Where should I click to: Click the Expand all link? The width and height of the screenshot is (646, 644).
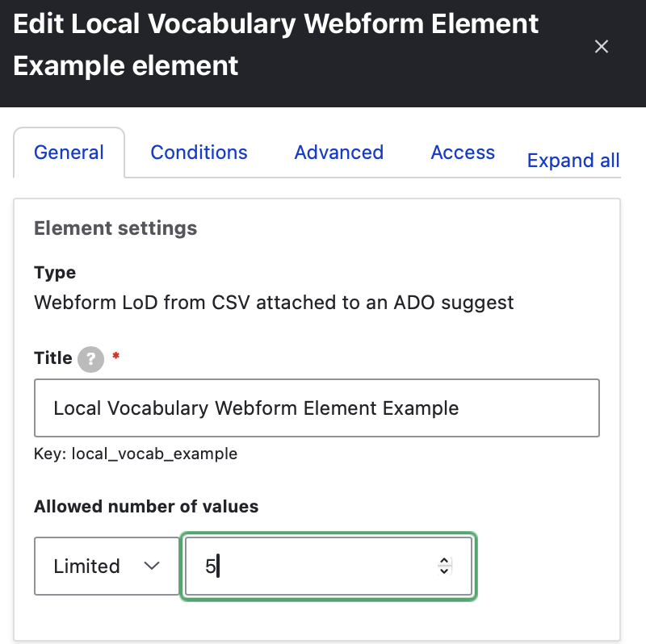[573, 161]
